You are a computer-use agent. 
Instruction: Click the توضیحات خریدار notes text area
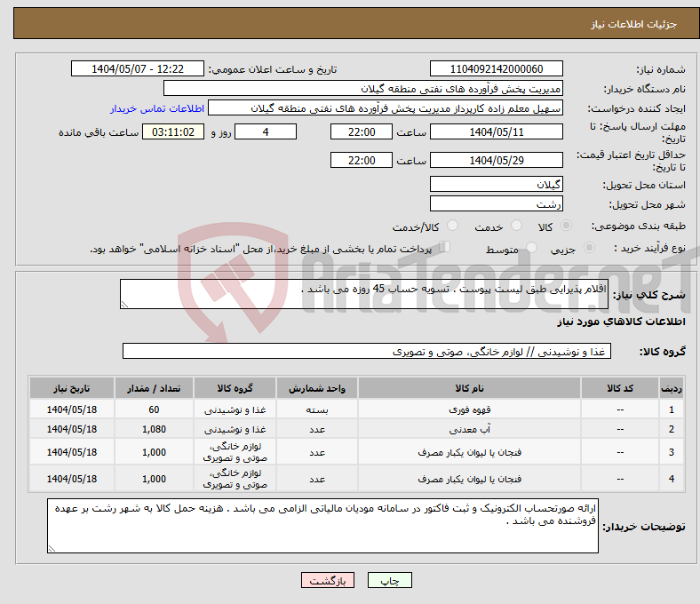tap(323, 526)
